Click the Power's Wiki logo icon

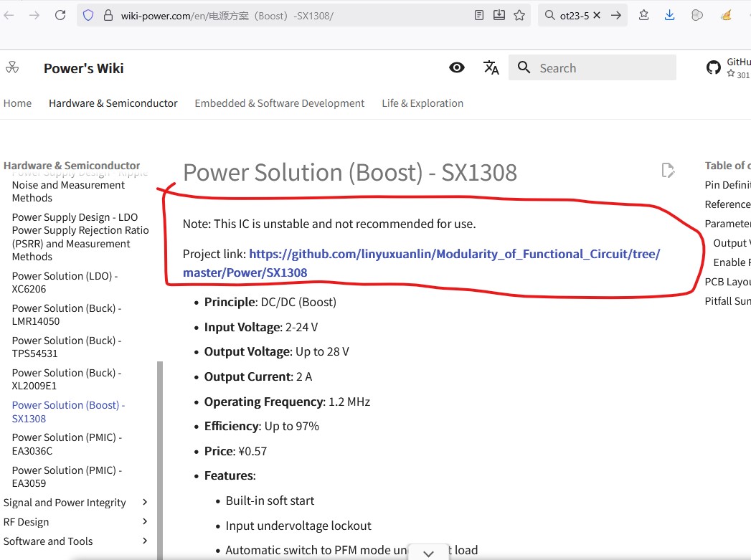(x=12, y=68)
